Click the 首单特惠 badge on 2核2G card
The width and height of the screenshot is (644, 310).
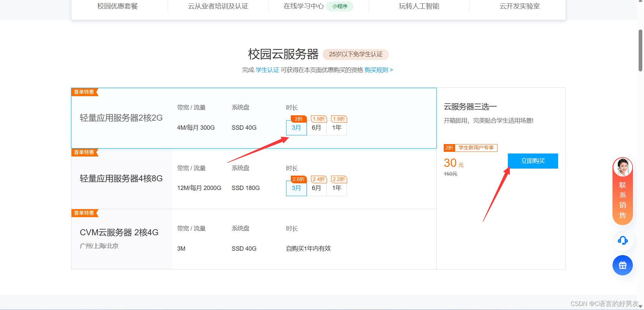(83, 92)
